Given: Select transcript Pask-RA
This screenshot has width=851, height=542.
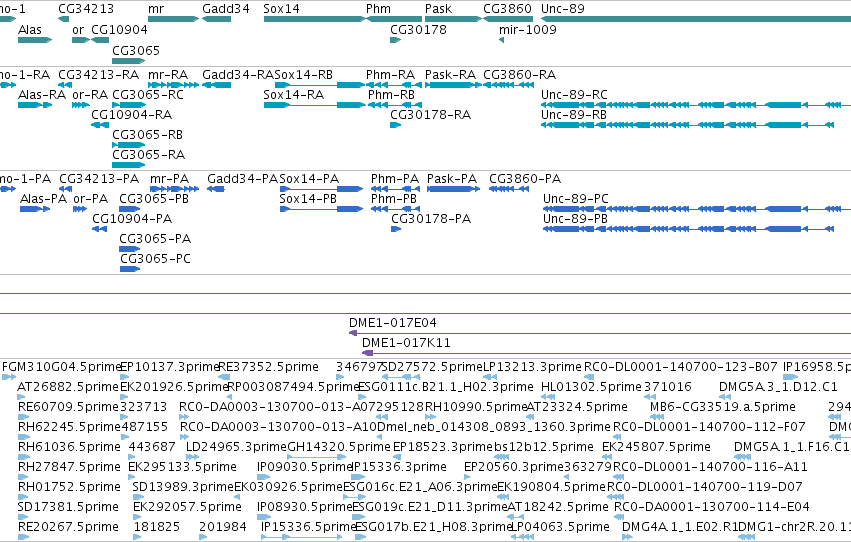Looking at the screenshot, I should (453, 85).
